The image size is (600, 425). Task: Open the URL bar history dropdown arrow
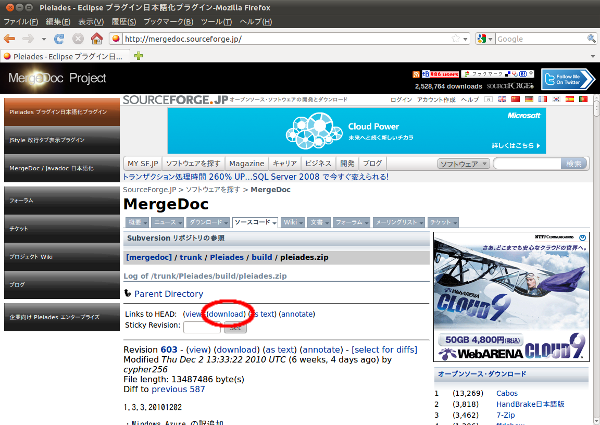click(465, 39)
